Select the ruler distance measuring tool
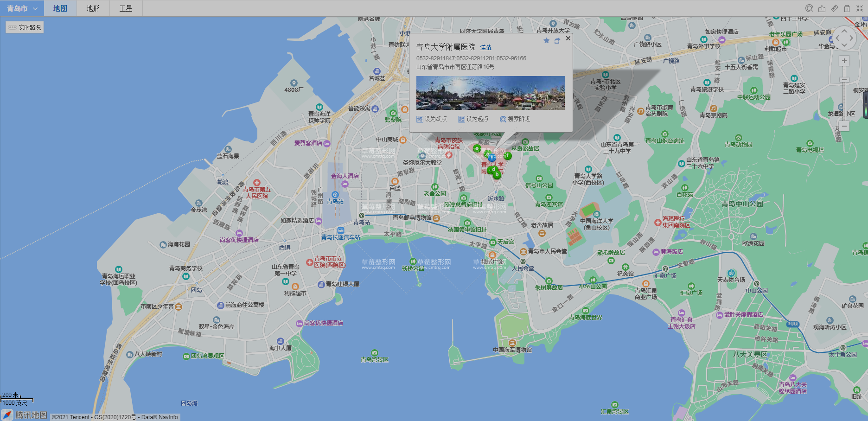 834,8
